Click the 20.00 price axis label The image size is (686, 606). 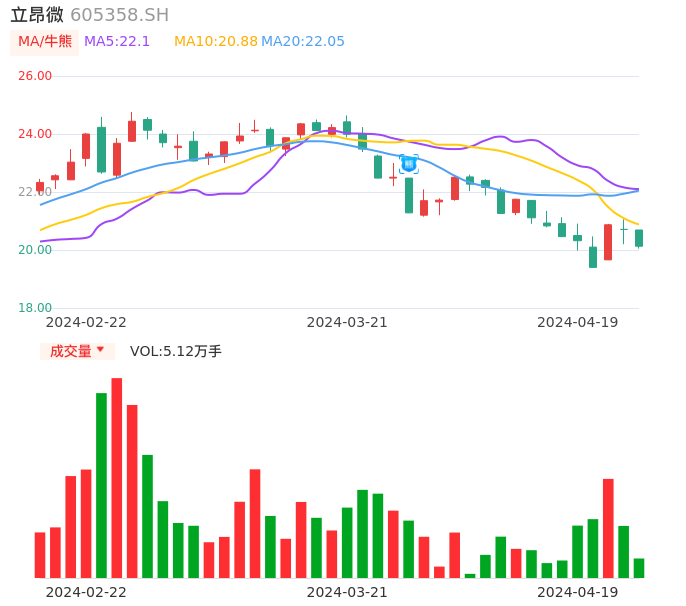35,250
